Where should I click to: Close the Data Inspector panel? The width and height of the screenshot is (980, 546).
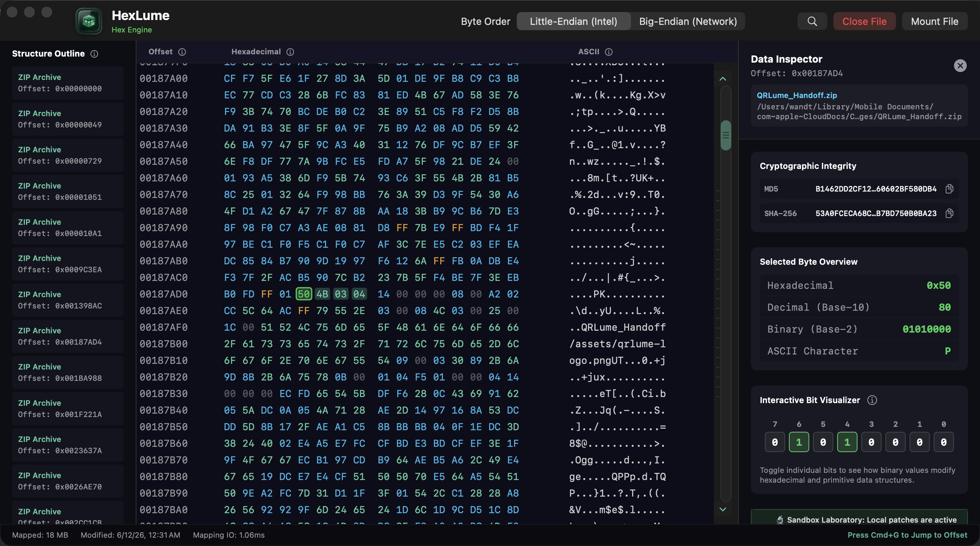click(x=960, y=66)
